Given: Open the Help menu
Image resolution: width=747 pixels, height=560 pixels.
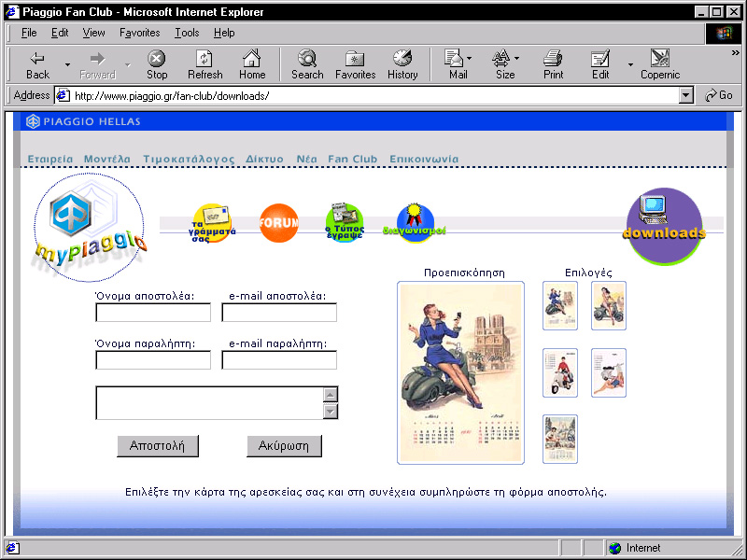Looking at the screenshot, I should 224,33.
